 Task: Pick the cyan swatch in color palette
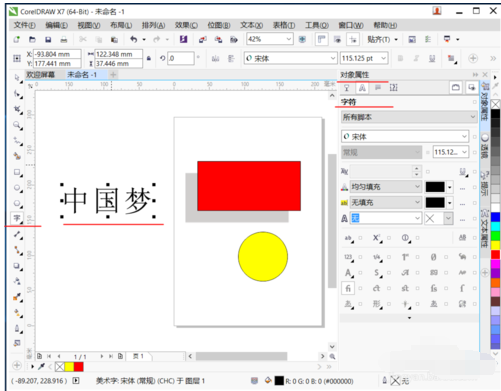[x=495, y=227]
